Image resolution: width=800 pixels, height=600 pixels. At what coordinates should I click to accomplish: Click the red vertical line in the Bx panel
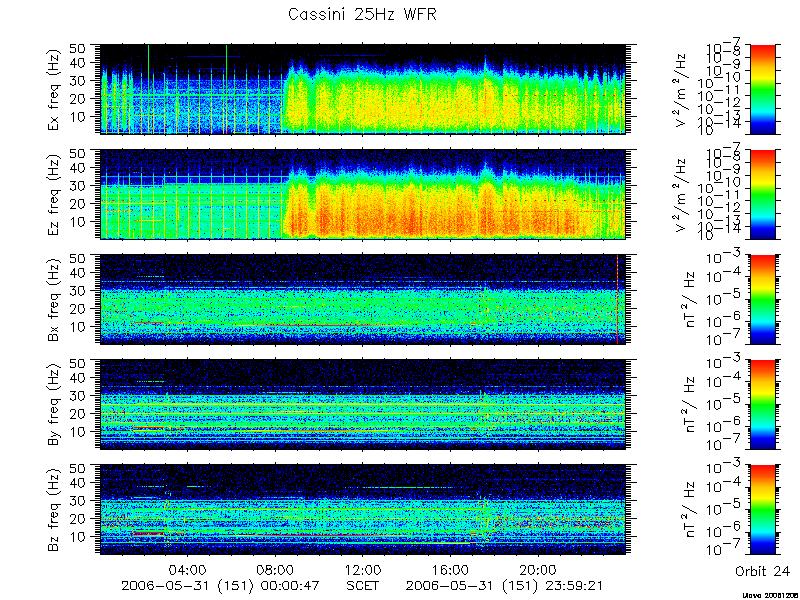(x=618, y=299)
